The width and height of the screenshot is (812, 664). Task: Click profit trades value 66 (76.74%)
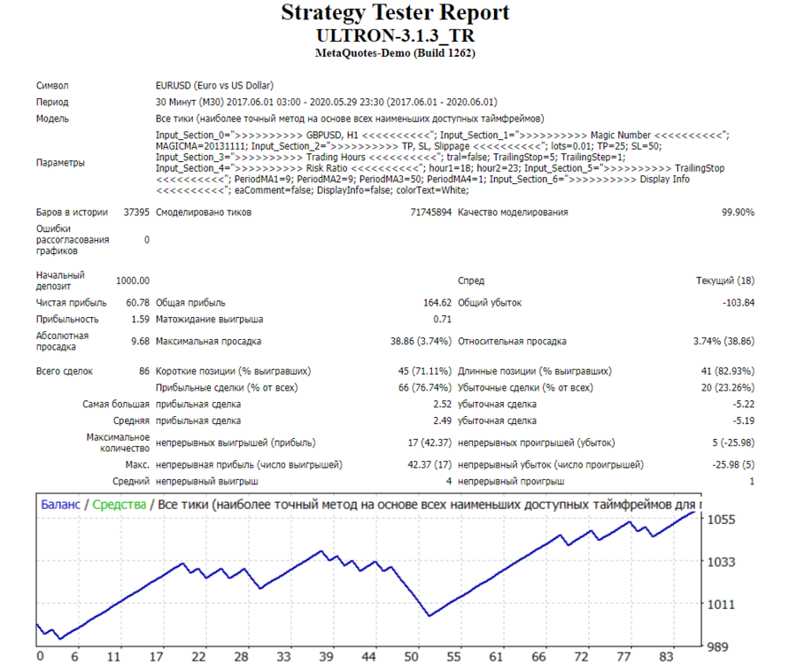[425, 388]
